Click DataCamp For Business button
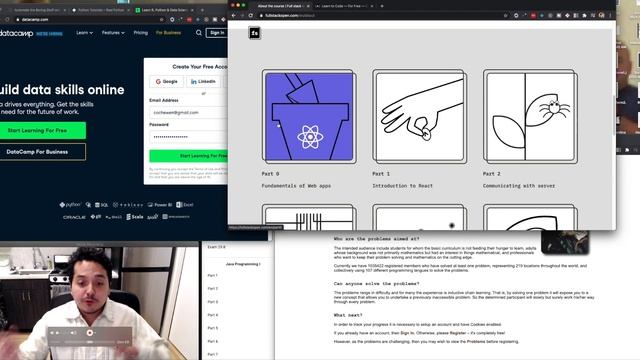This screenshot has height=360, width=640. click(x=42, y=152)
